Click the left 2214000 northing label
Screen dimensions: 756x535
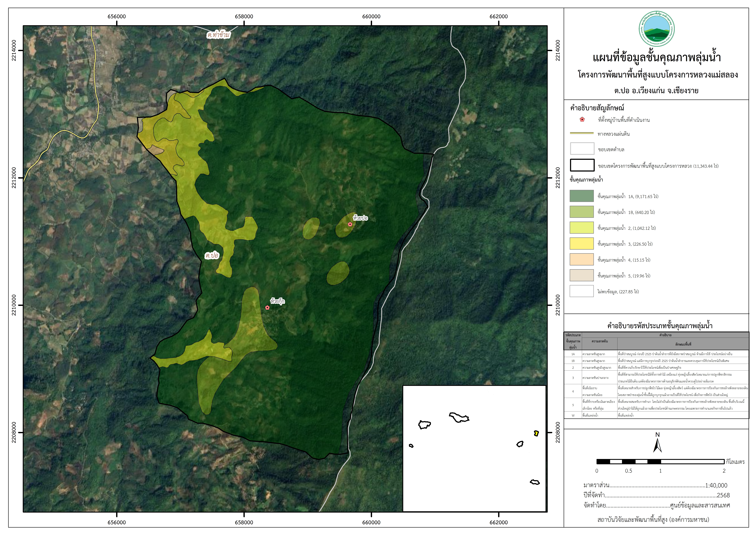click(x=14, y=50)
